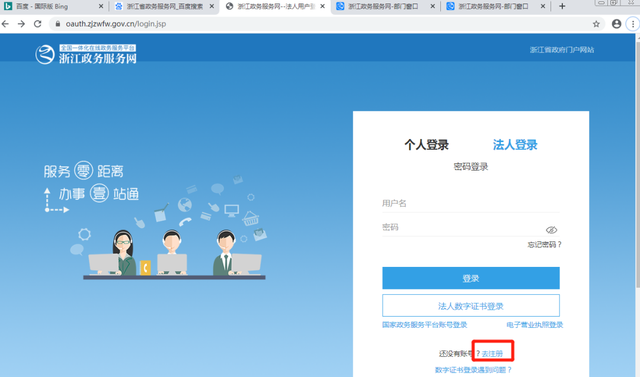
Task: Click the 密码登录 heading text
Action: tap(471, 167)
